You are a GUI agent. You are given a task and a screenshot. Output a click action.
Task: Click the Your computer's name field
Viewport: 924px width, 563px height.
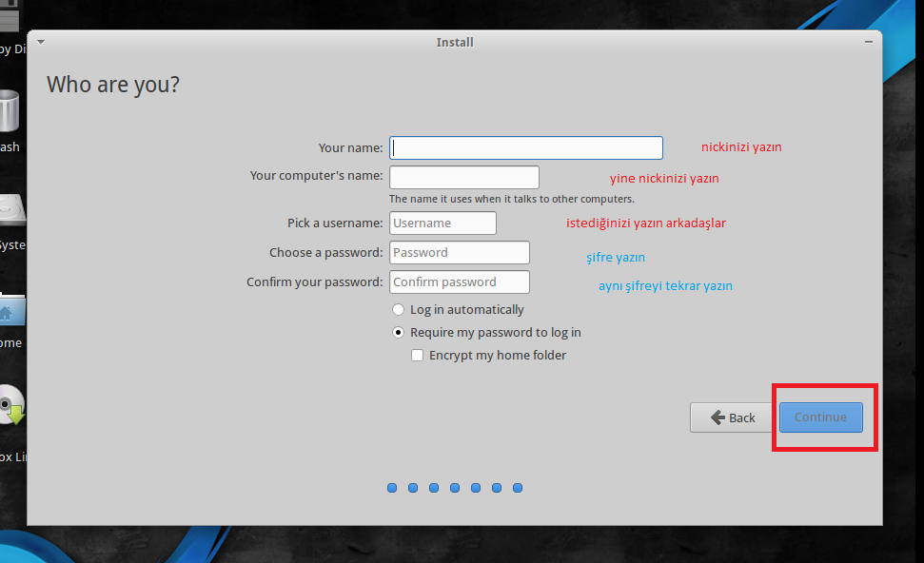[464, 177]
